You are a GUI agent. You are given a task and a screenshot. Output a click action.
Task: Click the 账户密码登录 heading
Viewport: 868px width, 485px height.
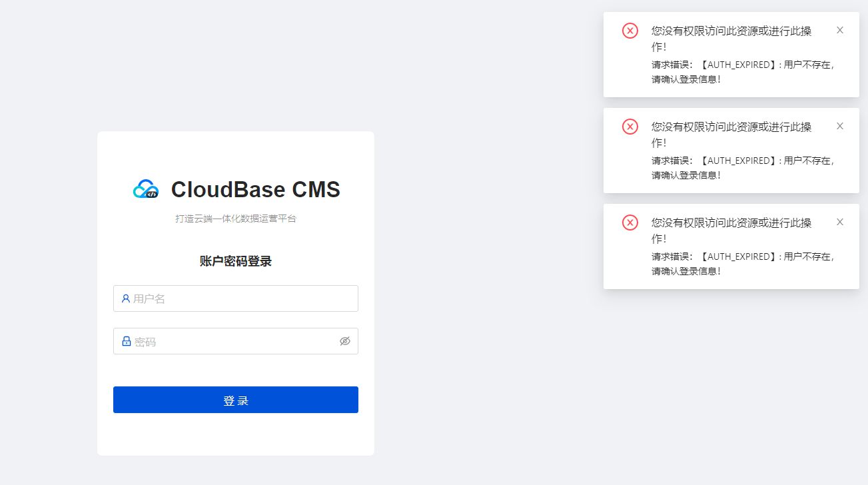pos(236,261)
